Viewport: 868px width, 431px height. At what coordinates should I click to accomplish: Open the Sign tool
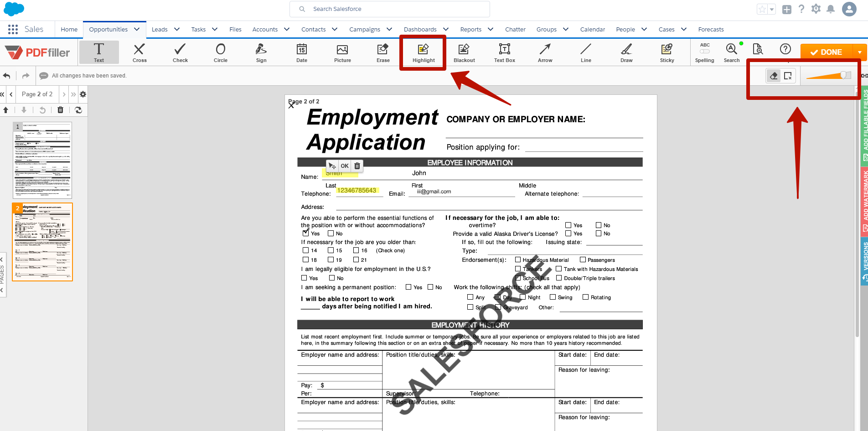261,52
